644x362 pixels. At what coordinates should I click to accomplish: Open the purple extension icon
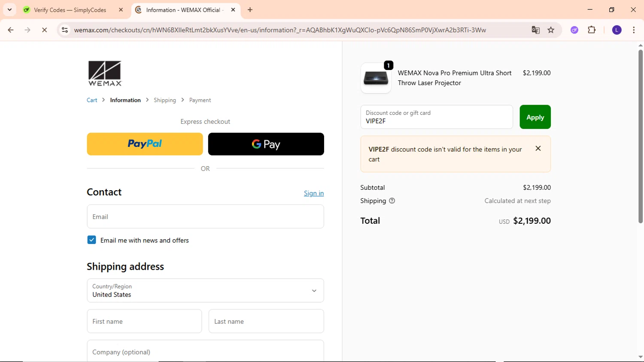574,30
